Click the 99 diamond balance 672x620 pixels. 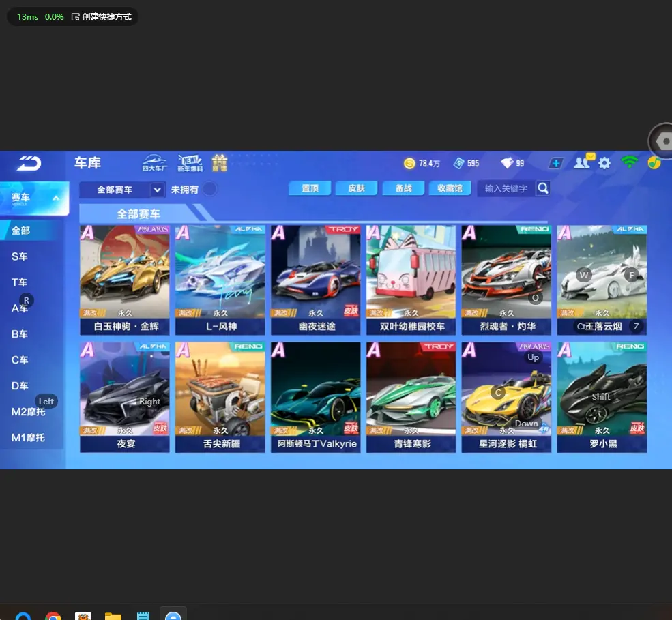(520, 164)
